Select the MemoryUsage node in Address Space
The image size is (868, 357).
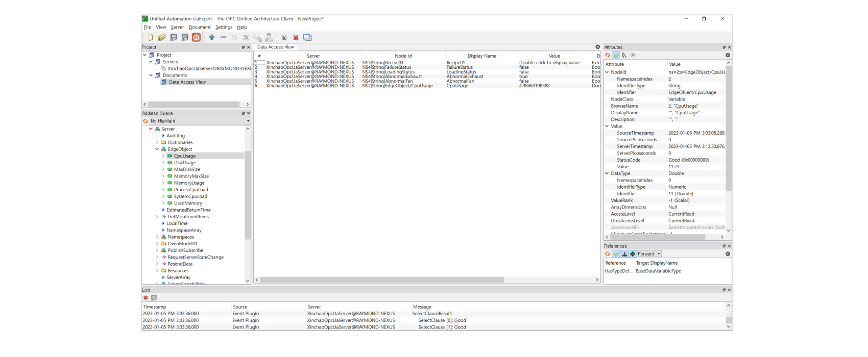click(x=189, y=183)
